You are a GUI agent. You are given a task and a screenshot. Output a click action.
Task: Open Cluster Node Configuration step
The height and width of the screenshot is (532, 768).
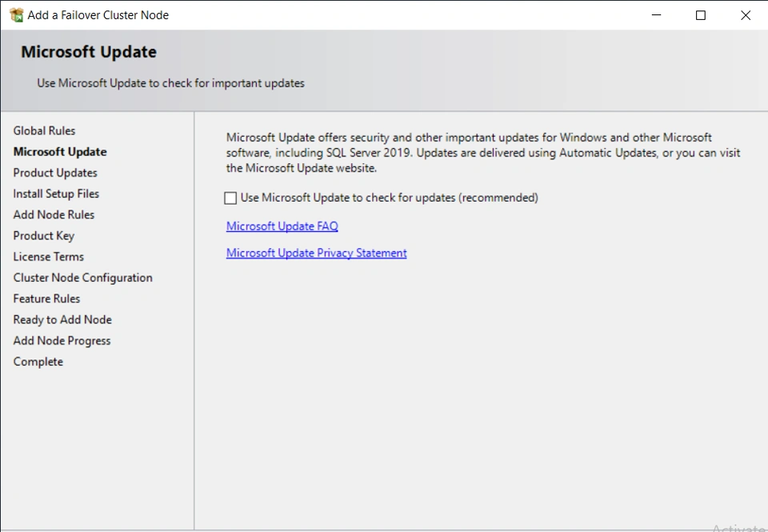(82, 278)
